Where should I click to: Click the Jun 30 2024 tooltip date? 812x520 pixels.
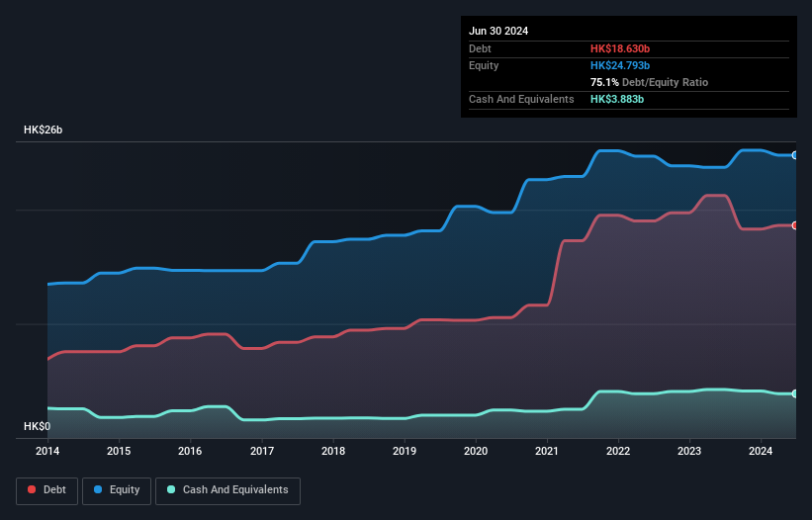pos(498,31)
